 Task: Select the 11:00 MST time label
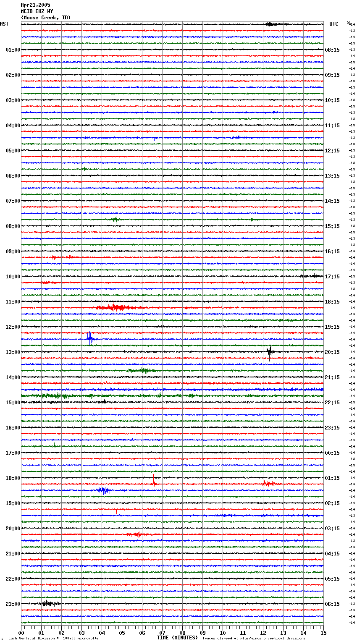(x=13, y=302)
